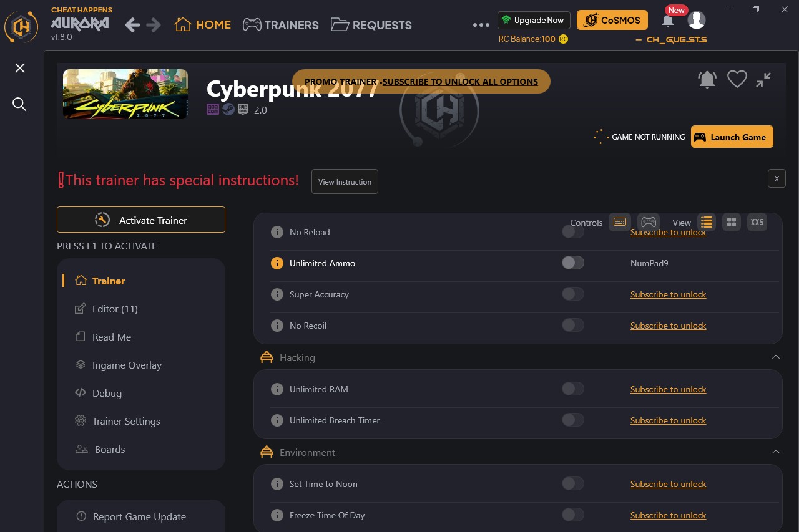
Task: Collapse the Environment section chevron
Action: (x=776, y=452)
